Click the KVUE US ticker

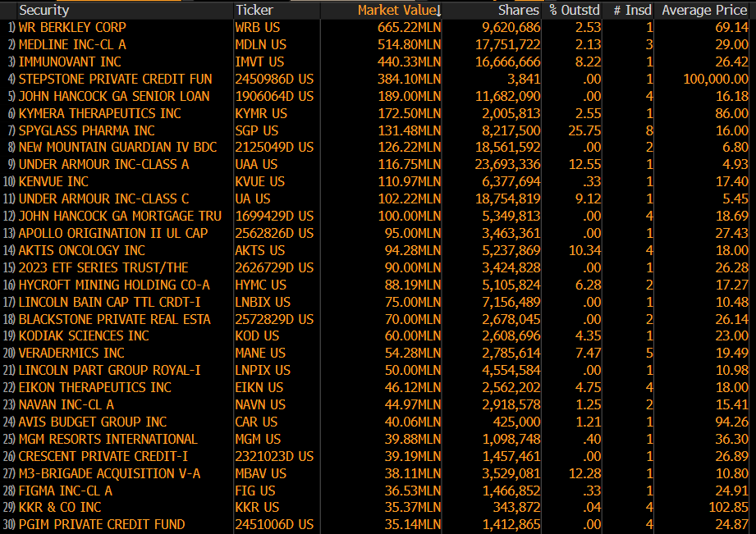pyautogui.click(x=260, y=182)
